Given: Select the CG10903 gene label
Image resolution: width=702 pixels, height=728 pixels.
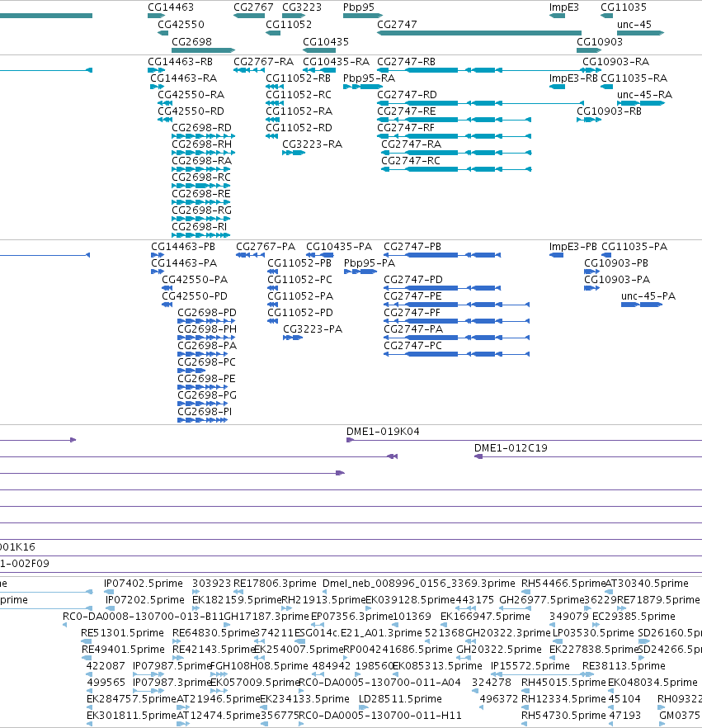Looking at the screenshot, I should (600, 42).
